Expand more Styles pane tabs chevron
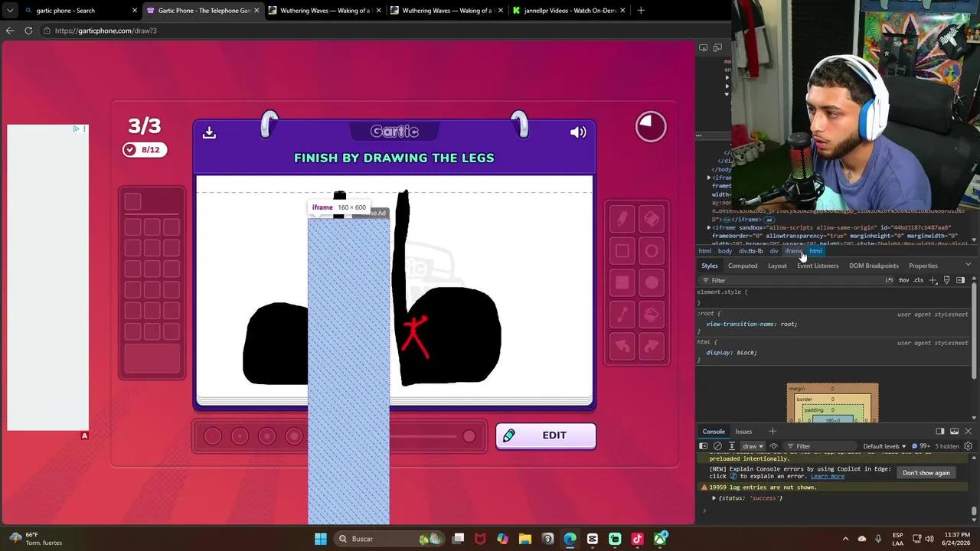980x551 pixels. tap(968, 265)
